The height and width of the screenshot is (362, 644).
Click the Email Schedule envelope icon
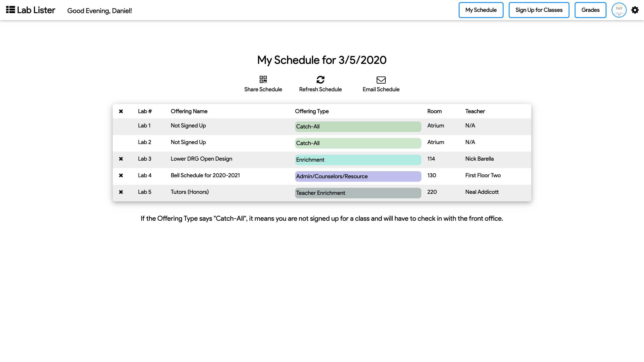point(381,80)
